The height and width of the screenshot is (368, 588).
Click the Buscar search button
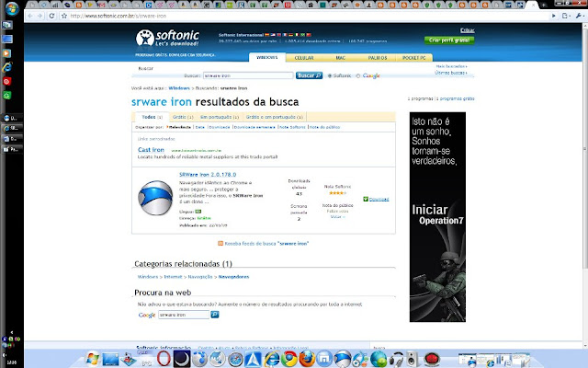[x=309, y=75]
